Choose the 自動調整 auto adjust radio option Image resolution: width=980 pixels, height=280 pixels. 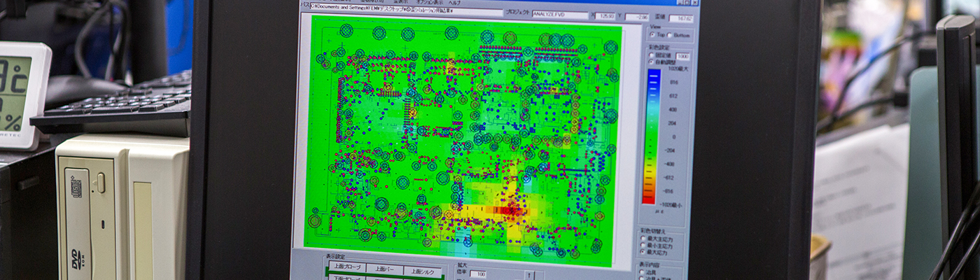click(x=652, y=62)
